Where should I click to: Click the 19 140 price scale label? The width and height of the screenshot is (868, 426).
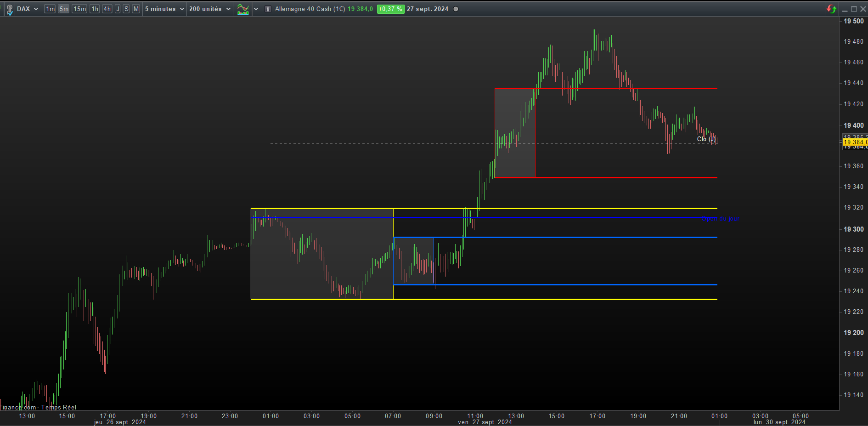point(854,395)
